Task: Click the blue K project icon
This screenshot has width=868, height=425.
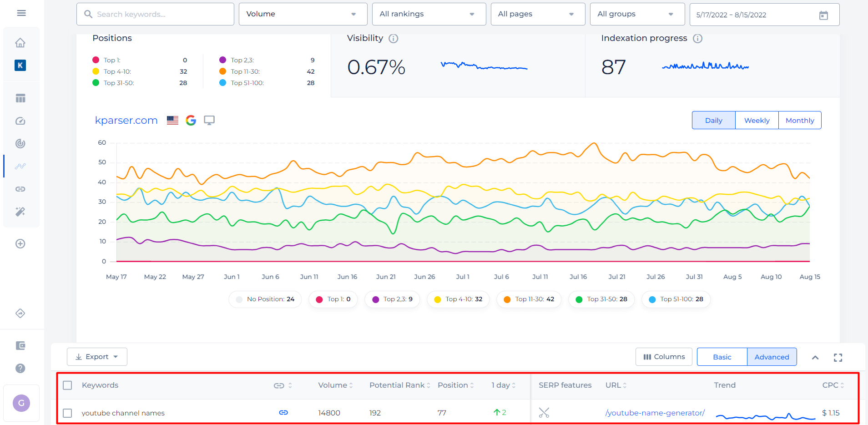Action: coord(20,65)
